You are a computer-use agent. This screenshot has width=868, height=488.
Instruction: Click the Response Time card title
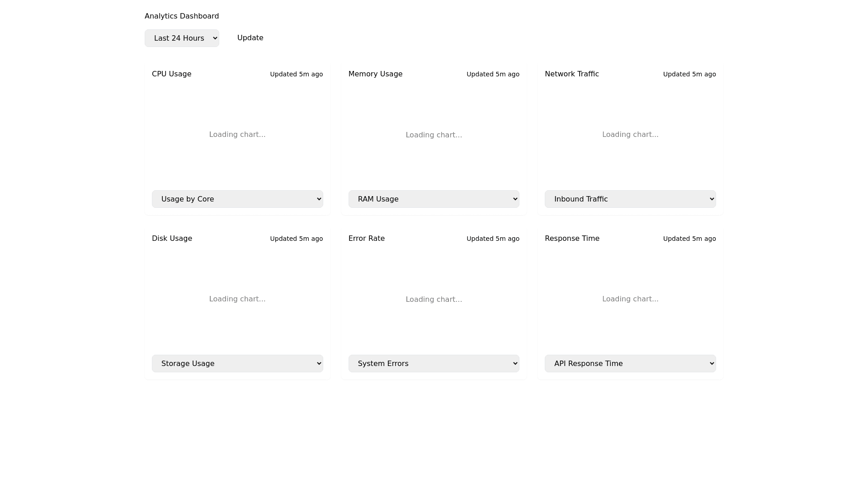pyautogui.click(x=572, y=239)
